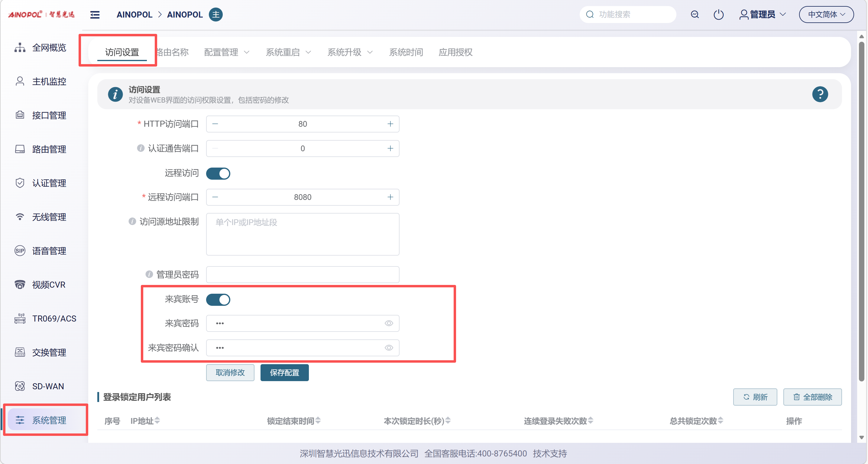The image size is (868, 464).
Task: Switch to the 应用授权 tab
Action: click(455, 52)
